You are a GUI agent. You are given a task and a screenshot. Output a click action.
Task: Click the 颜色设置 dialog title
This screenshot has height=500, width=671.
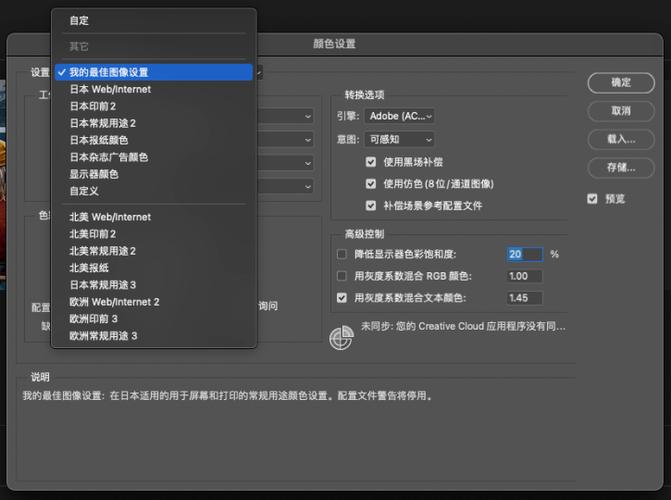(x=335, y=44)
